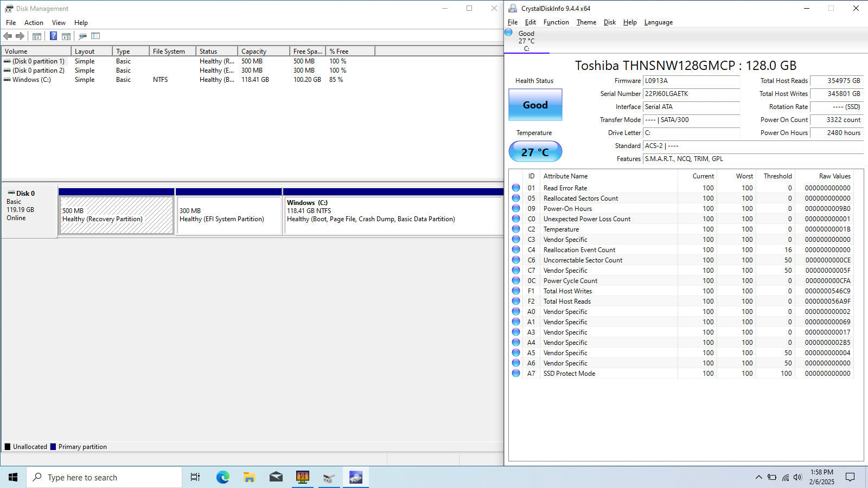Open Microsoft Edge from the taskbar
The width and height of the screenshot is (868, 488).
coord(222,477)
